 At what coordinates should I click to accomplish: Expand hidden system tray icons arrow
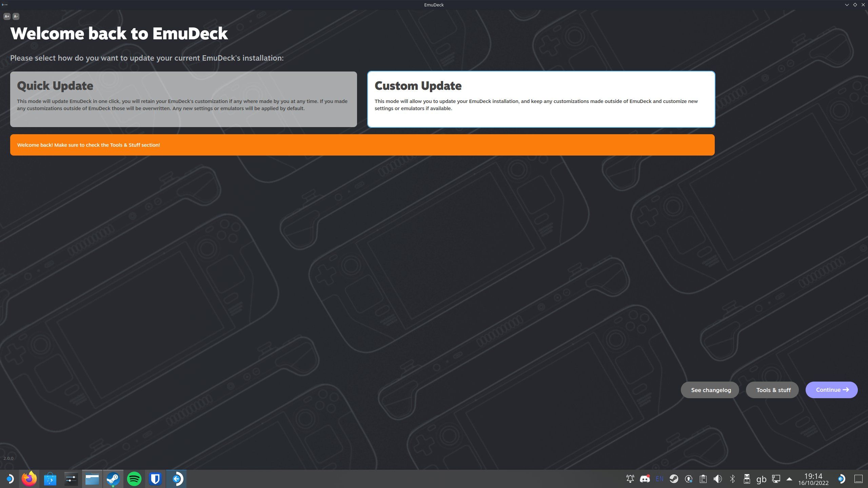click(789, 479)
